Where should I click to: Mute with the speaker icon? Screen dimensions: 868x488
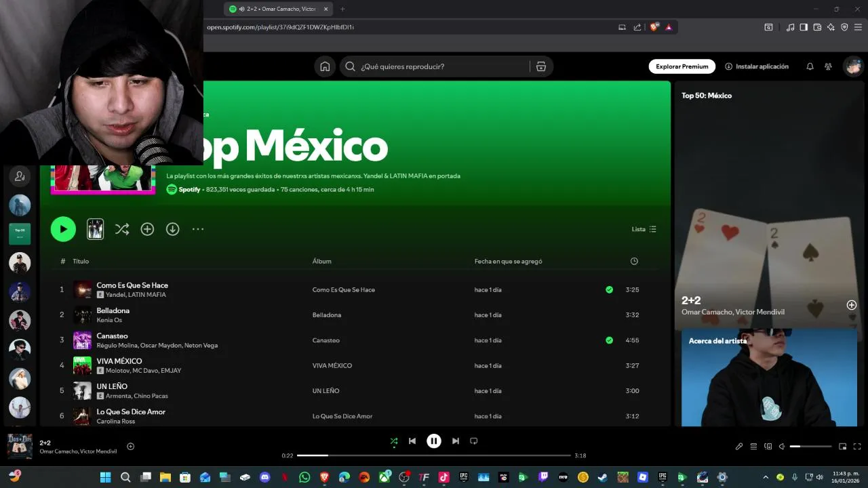click(x=782, y=447)
